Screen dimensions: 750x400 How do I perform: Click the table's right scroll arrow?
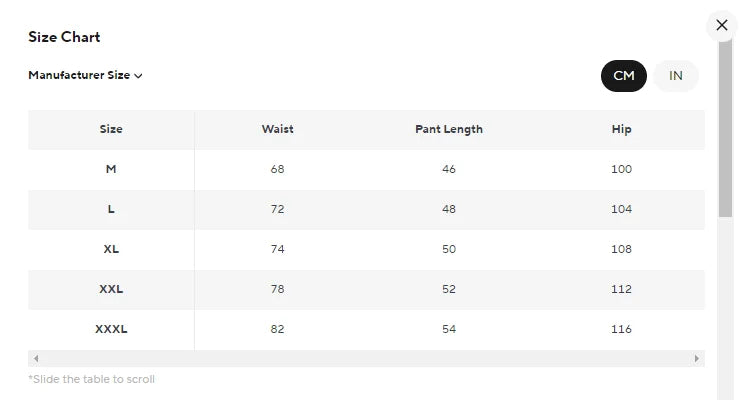pos(697,358)
